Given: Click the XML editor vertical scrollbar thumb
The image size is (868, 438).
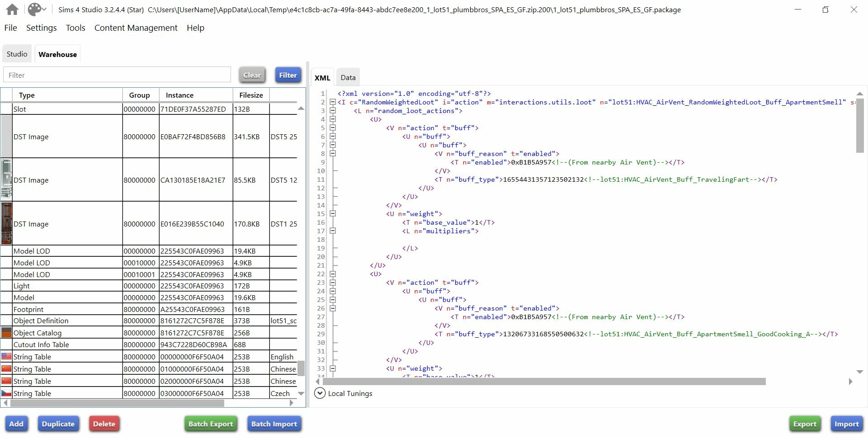Looking at the screenshot, I should click(860, 126).
